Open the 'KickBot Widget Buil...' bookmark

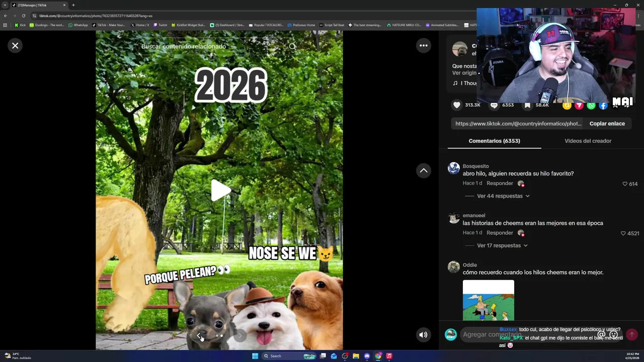coord(188,25)
